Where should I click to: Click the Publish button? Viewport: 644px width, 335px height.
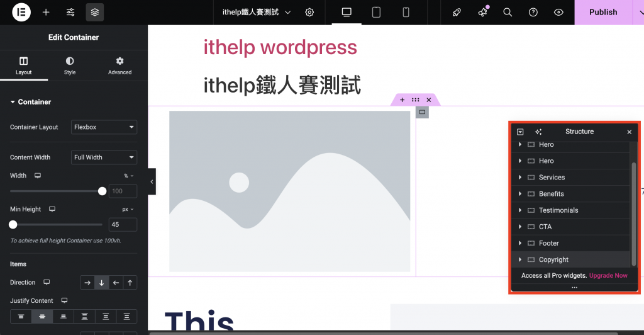pyautogui.click(x=603, y=13)
